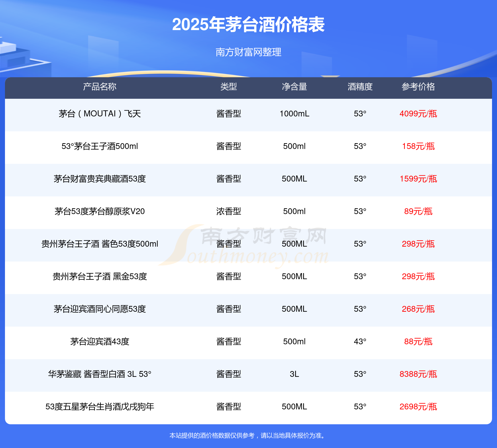Click the "类型" column header

[229, 87]
